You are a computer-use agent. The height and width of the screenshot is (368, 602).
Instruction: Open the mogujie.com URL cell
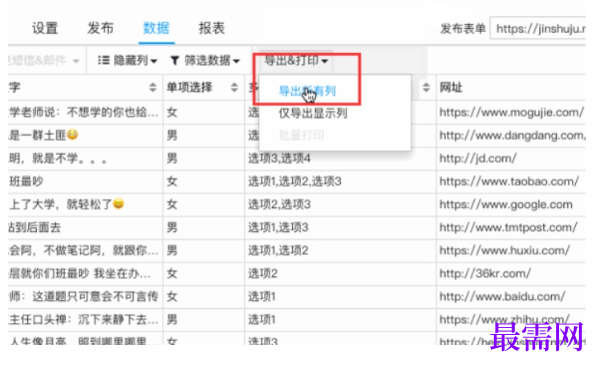click(512, 112)
